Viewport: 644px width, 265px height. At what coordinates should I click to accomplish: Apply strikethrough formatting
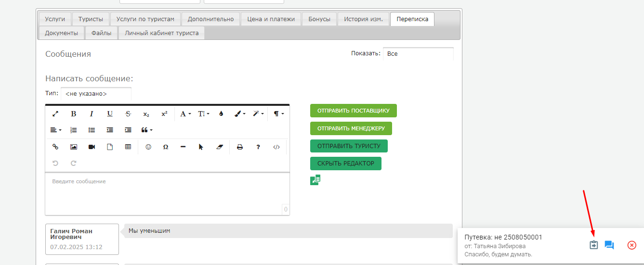pyautogui.click(x=128, y=114)
